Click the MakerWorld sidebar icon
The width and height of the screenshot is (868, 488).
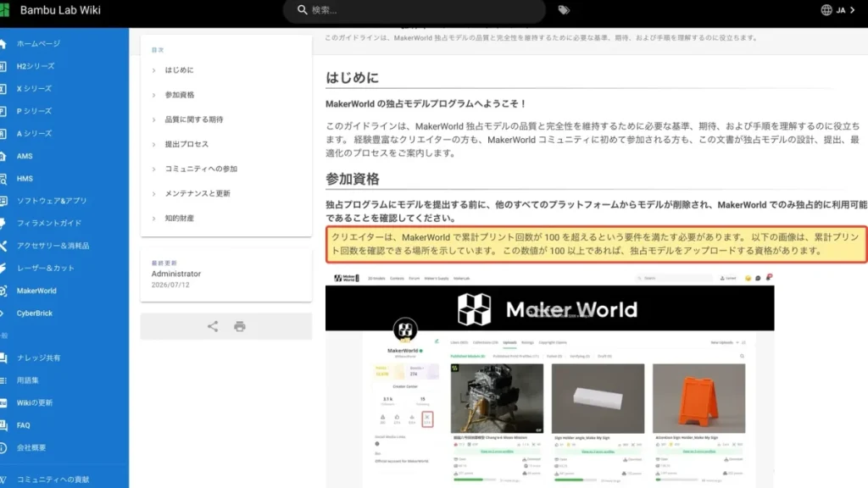[3, 291]
